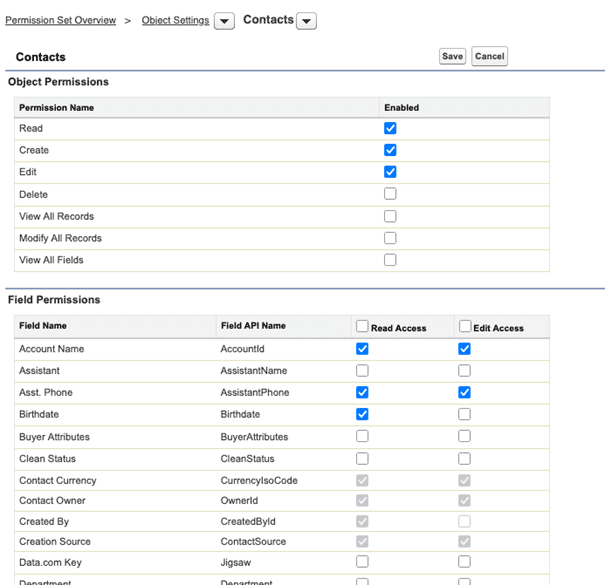
Task: Open the Object Settings dropdown arrow
Action: click(224, 21)
